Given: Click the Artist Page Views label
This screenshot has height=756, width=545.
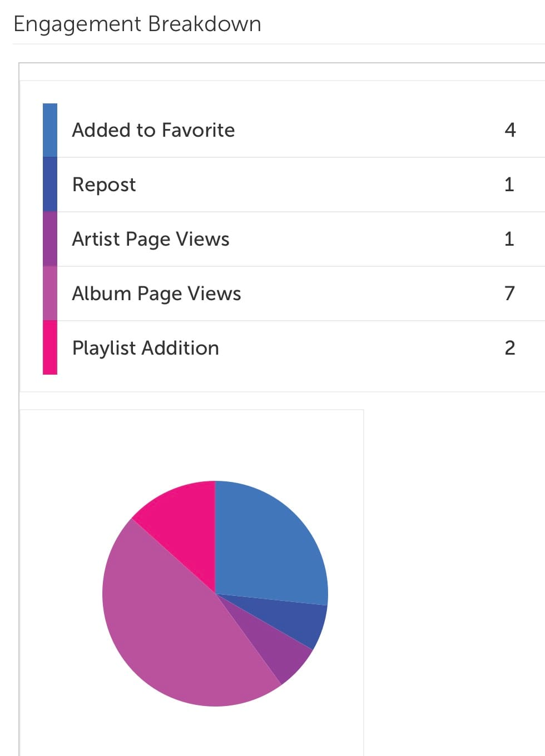Looking at the screenshot, I should [x=151, y=239].
